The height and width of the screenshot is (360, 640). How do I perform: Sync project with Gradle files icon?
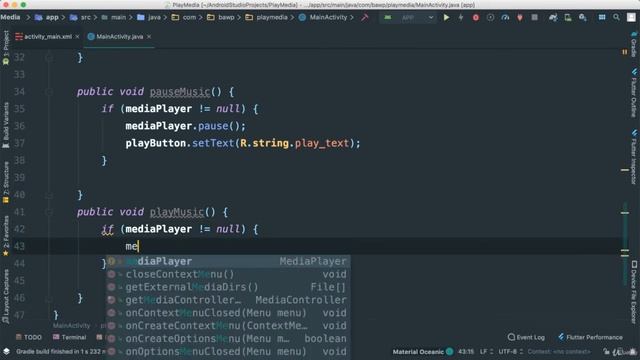pos(553,18)
